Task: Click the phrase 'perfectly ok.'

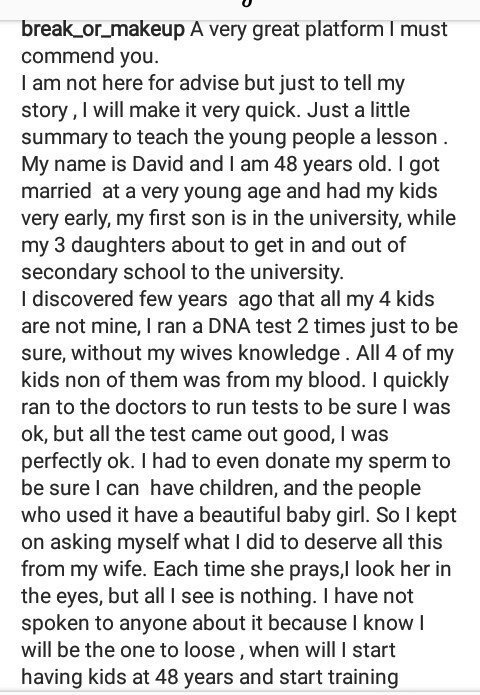Action: 78,461
